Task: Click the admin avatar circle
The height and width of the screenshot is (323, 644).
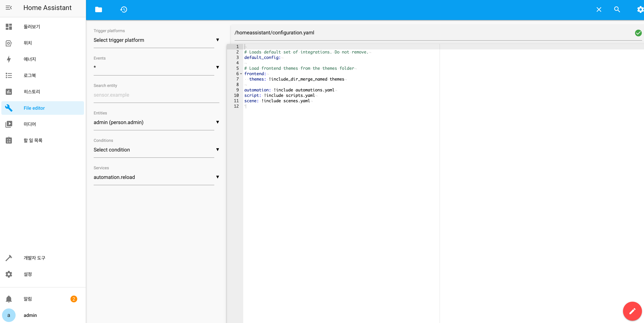Action: pyautogui.click(x=9, y=315)
